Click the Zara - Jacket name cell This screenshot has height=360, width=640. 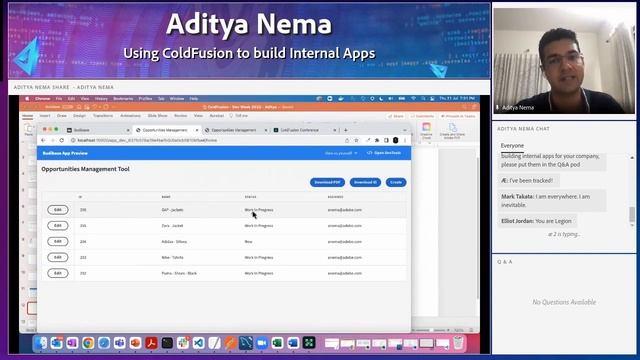point(172,226)
